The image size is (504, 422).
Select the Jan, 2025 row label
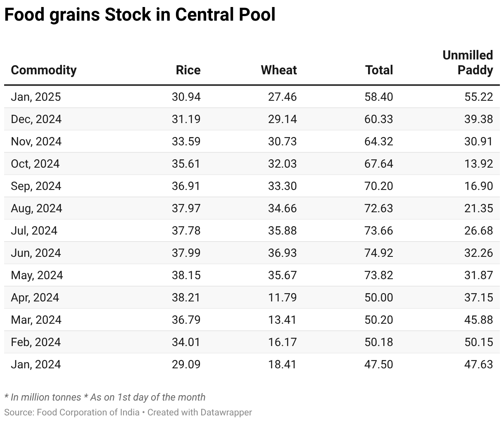(x=36, y=97)
